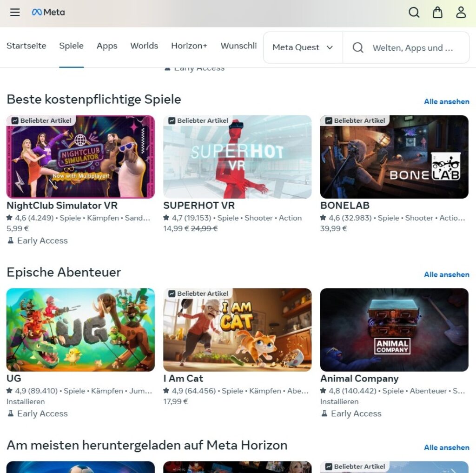Image resolution: width=476 pixels, height=473 pixels.
Task: Click the Early Access flask icon under UG
Action: tap(11, 413)
